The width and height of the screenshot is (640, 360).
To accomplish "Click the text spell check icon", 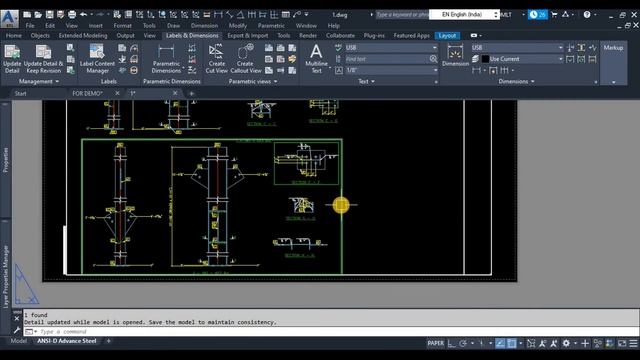I will pyautogui.click(x=338, y=48).
